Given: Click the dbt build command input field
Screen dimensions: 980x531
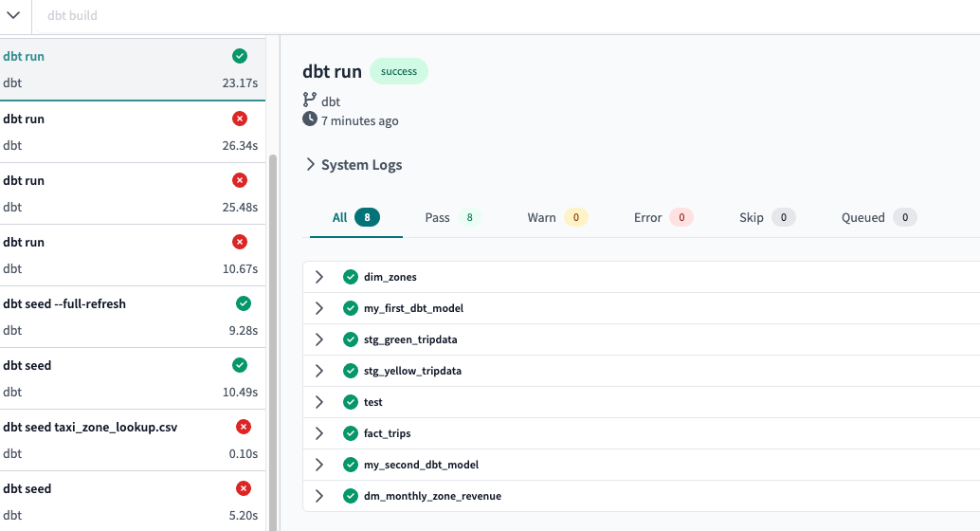Looking at the screenshot, I should 506,15.
